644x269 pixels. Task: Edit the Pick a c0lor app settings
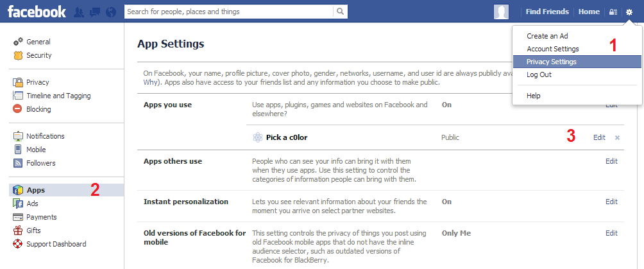[599, 137]
